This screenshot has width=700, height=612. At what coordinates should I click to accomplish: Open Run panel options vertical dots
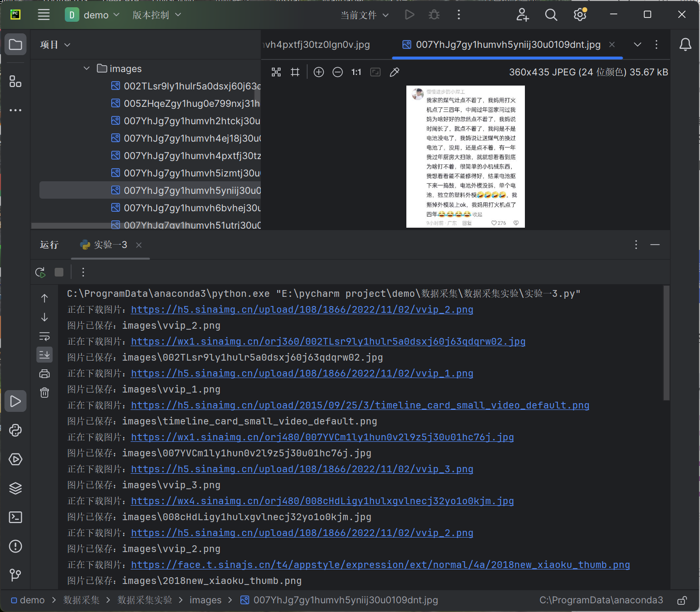point(636,245)
